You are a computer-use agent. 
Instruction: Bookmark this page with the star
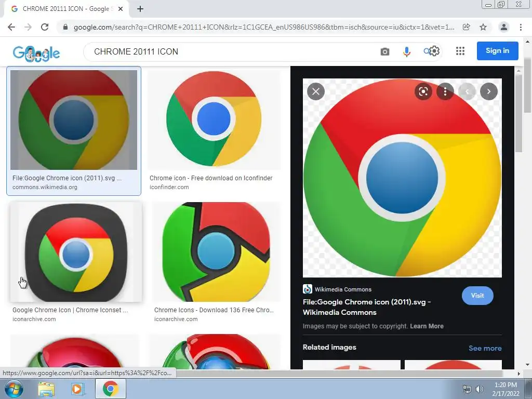coord(483,27)
